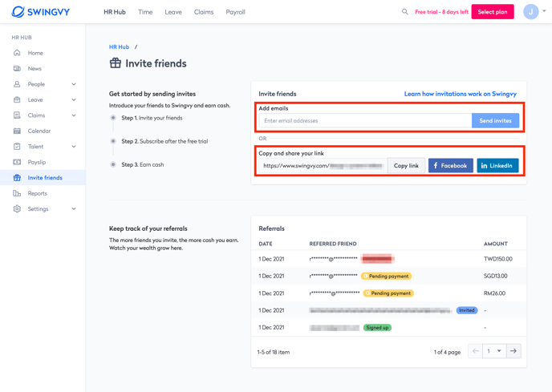
Task: Click Pending payment badge in RM26.00 row
Action: [388, 293]
